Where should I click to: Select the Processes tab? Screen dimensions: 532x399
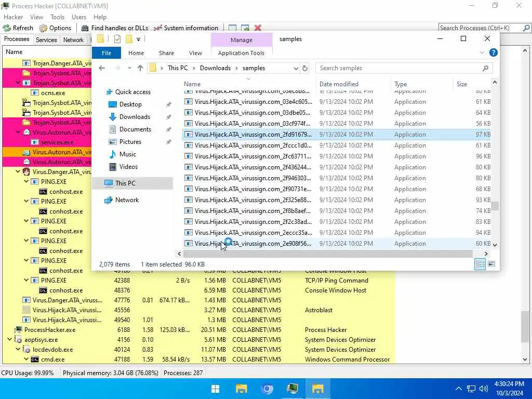point(17,39)
